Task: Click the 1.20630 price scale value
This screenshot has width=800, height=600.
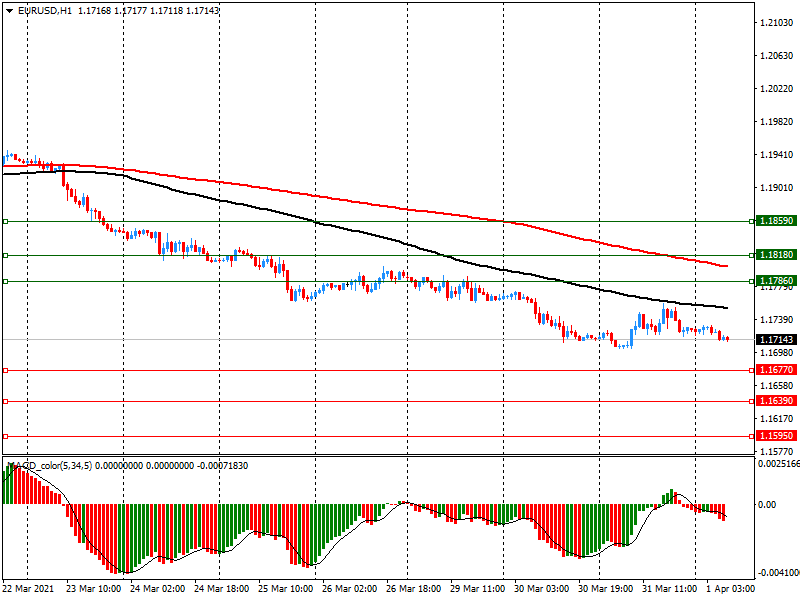Action: [x=777, y=56]
